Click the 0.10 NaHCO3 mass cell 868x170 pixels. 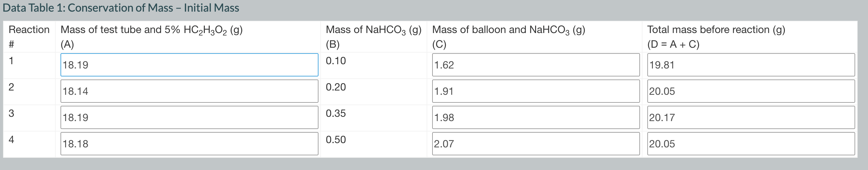pyautogui.click(x=336, y=61)
